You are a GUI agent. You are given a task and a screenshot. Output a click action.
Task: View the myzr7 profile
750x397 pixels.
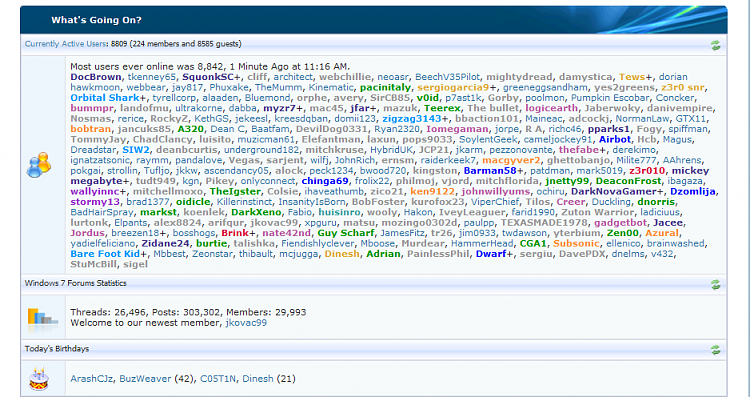click(280, 108)
